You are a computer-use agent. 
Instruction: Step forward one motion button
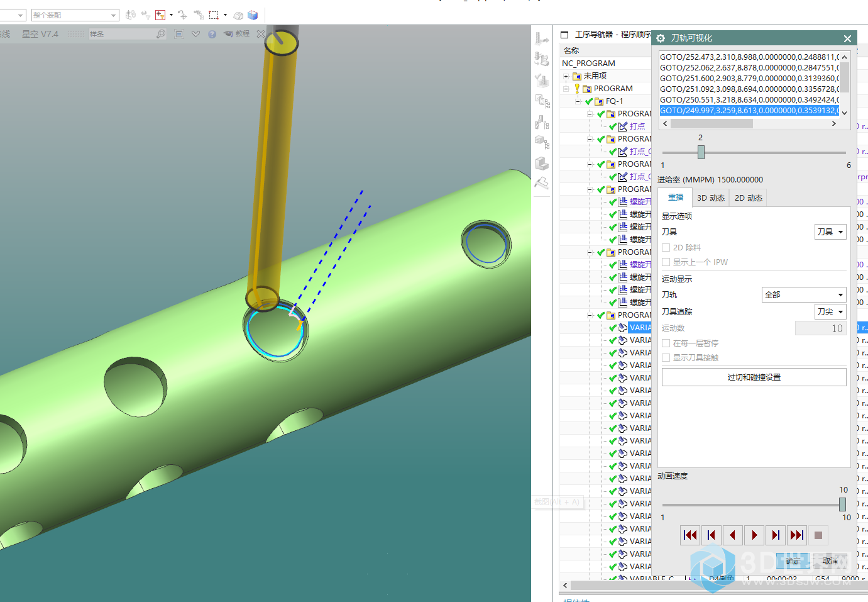[776, 535]
